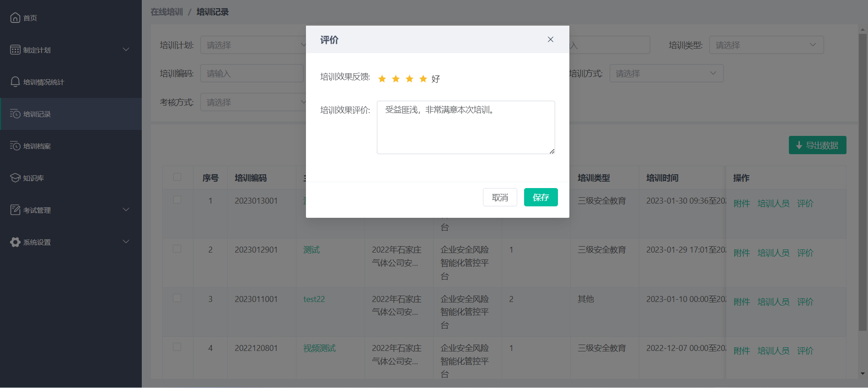The height and width of the screenshot is (388, 868).
Task: Open the 培训方式 dropdown
Action: 666,73
